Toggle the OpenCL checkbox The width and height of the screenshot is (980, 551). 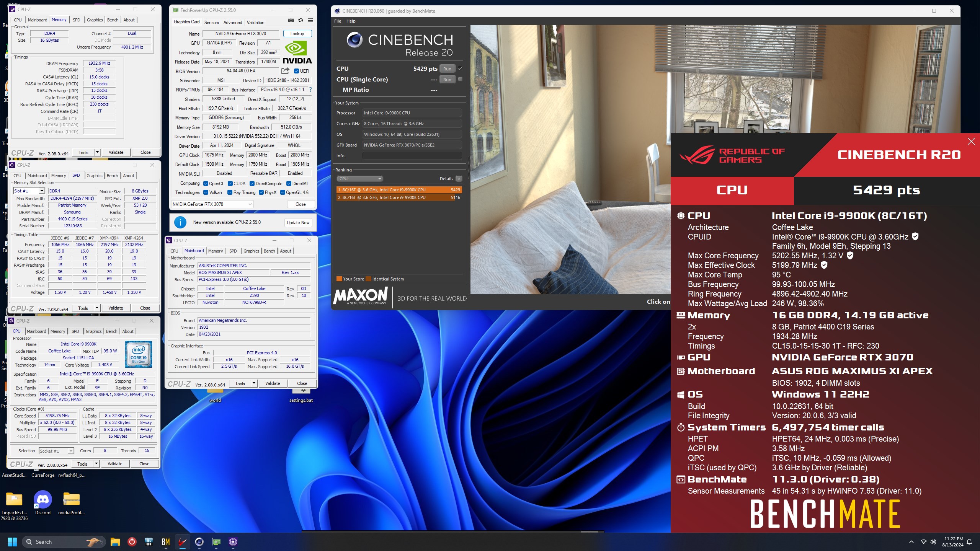pos(206,184)
